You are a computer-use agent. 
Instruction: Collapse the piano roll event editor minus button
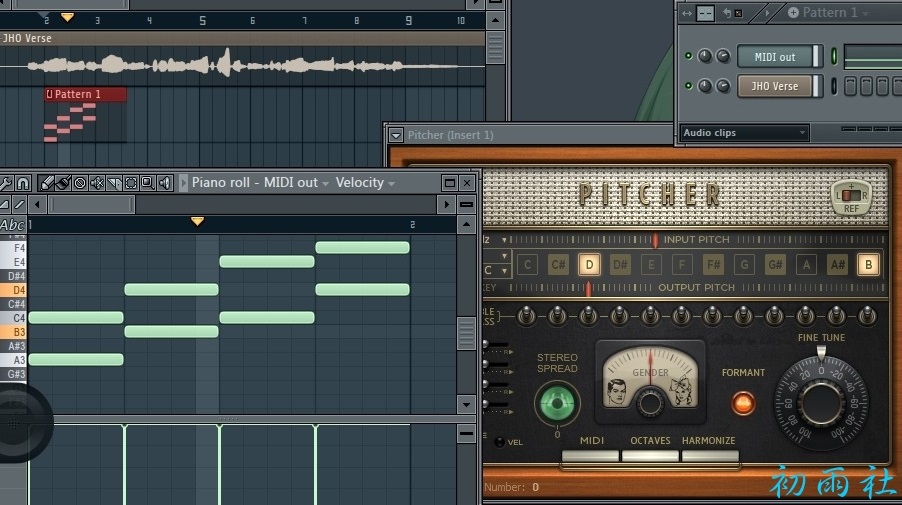point(467,433)
